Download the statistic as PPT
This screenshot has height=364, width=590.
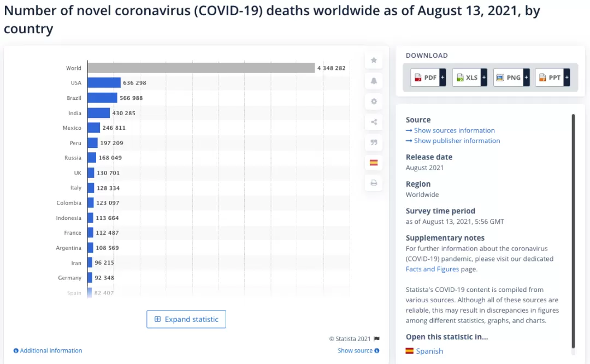552,77
